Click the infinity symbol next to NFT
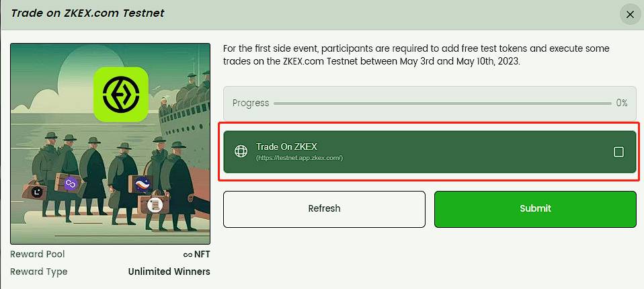 coord(188,255)
